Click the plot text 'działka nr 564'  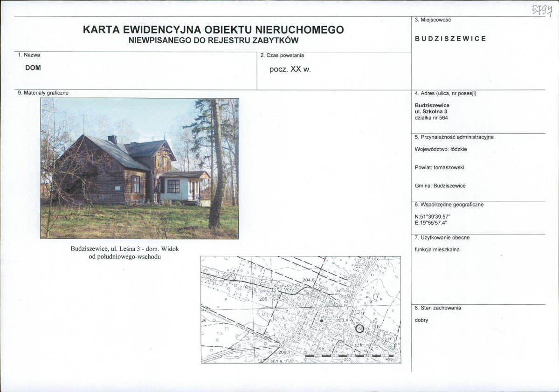tap(431, 117)
